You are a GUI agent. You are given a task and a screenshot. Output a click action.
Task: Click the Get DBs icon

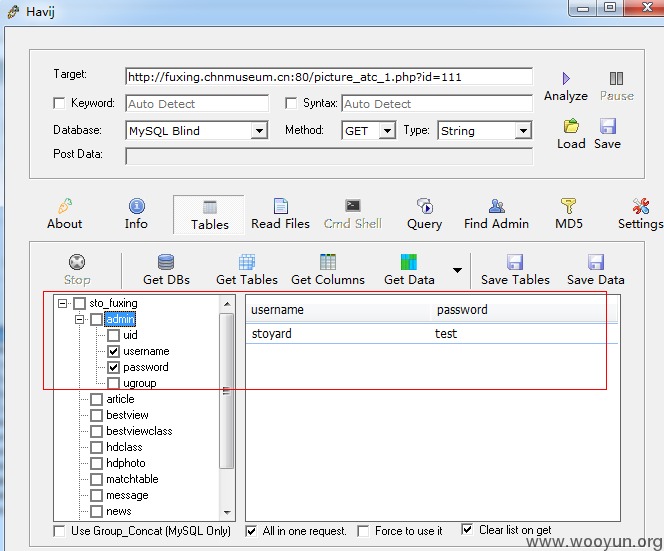click(x=166, y=262)
